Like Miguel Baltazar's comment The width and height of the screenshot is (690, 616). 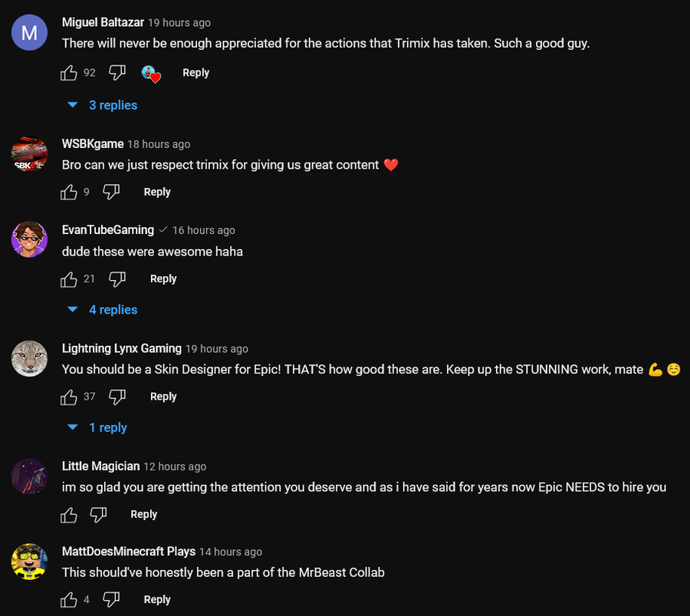pyautogui.click(x=69, y=73)
